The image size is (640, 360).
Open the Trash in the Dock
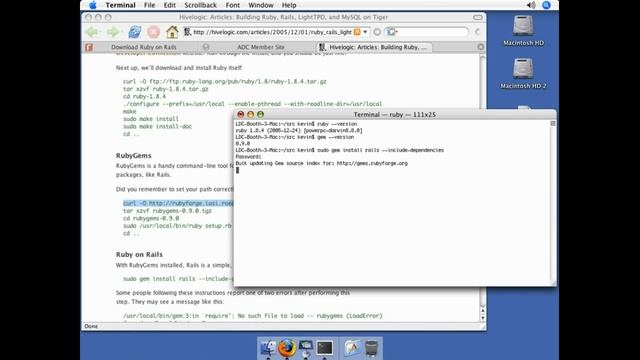pos(371,348)
